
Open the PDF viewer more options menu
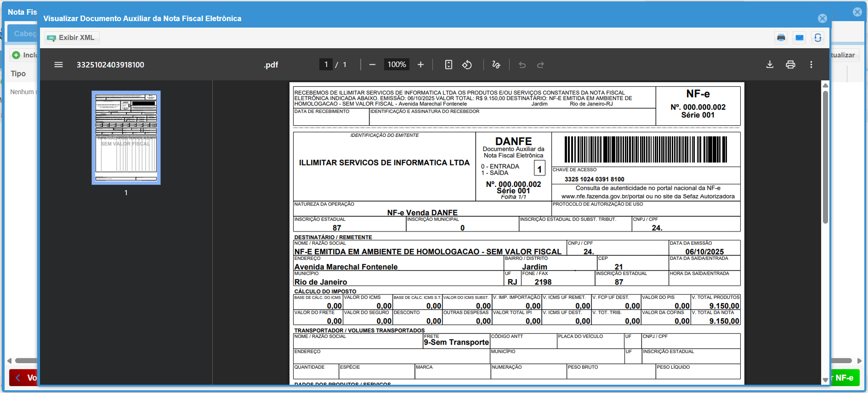tap(811, 65)
